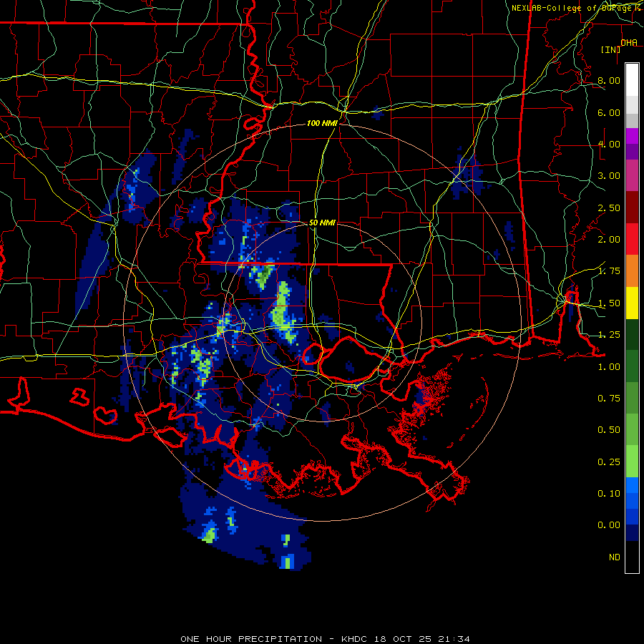Screen dimensions: 644x644
Task: Select the black ND swatch in legend
Action: (x=632, y=557)
